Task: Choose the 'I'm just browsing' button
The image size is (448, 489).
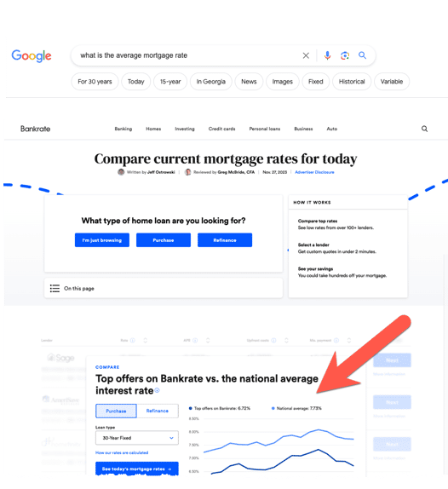Action: click(102, 240)
